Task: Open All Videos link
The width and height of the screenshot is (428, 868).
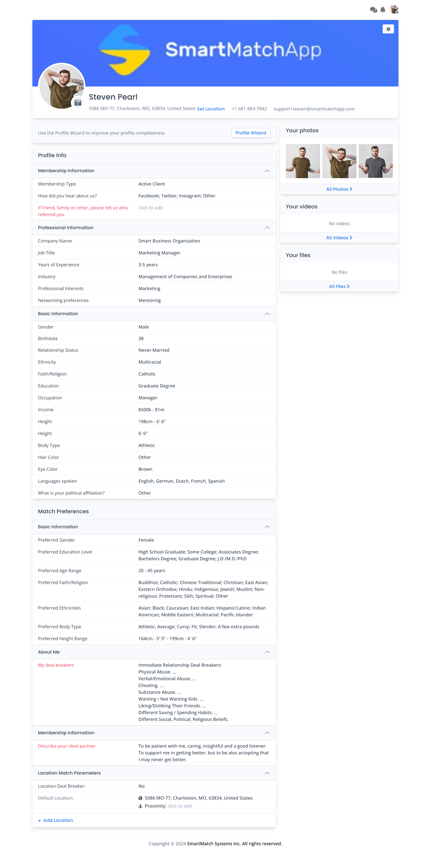Action: (x=339, y=238)
